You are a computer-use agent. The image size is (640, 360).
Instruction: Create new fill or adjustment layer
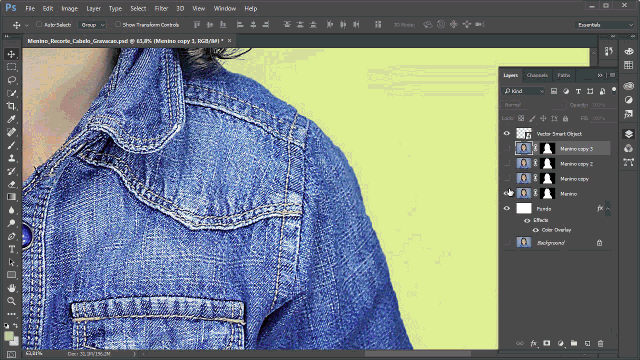(x=560, y=344)
